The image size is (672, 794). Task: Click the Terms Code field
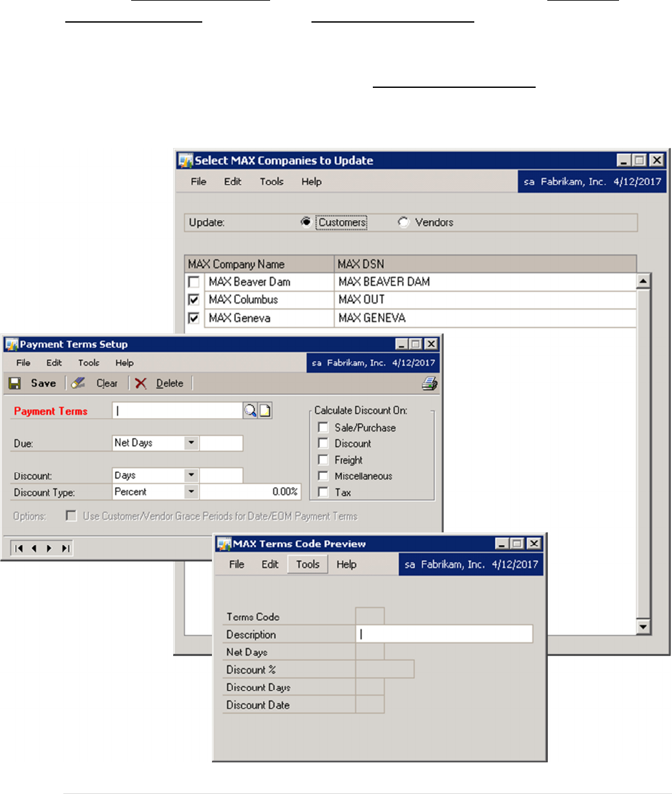tap(370, 616)
